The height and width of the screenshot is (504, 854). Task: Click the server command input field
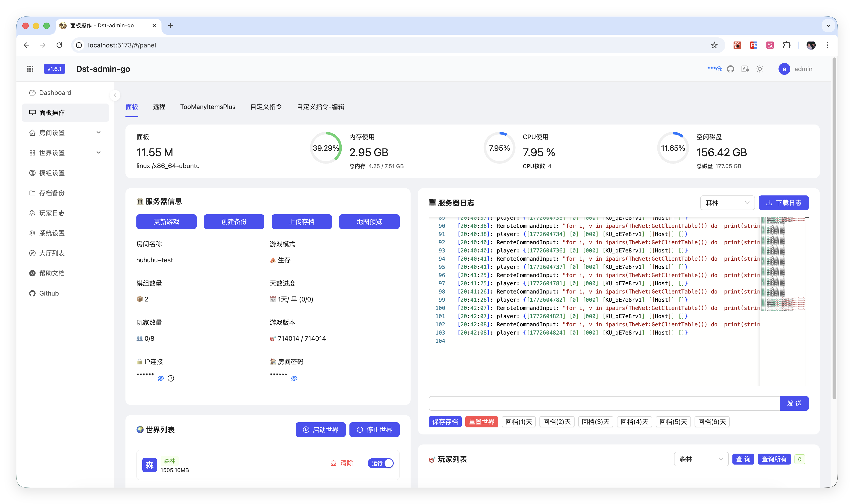(604, 403)
